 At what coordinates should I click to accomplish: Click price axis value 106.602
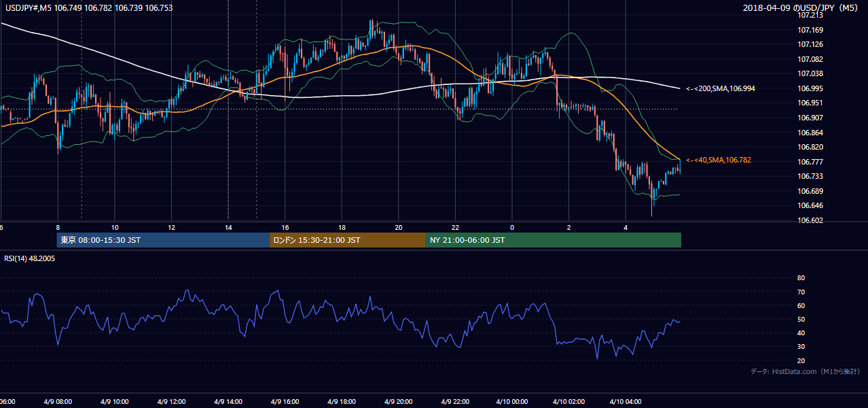[x=811, y=220]
